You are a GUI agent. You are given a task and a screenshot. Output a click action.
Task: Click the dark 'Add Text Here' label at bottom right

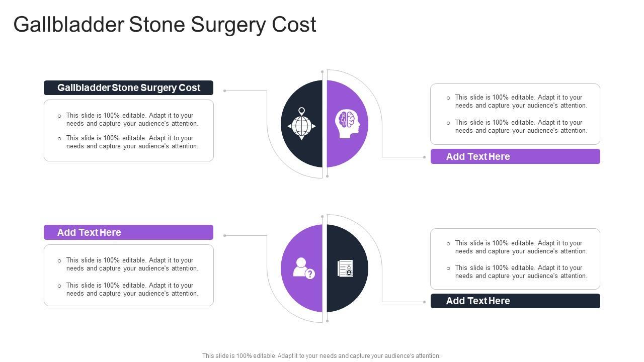tap(515, 301)
